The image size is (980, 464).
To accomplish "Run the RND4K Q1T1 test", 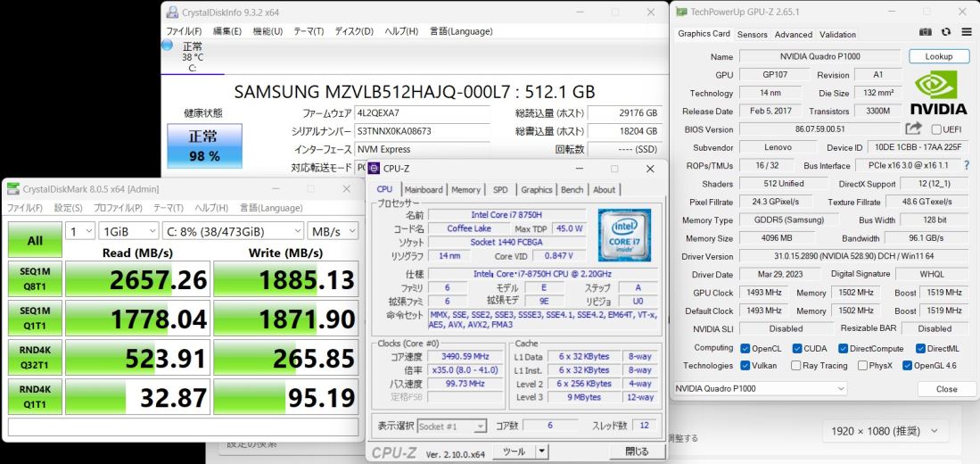I will point(35,396).
